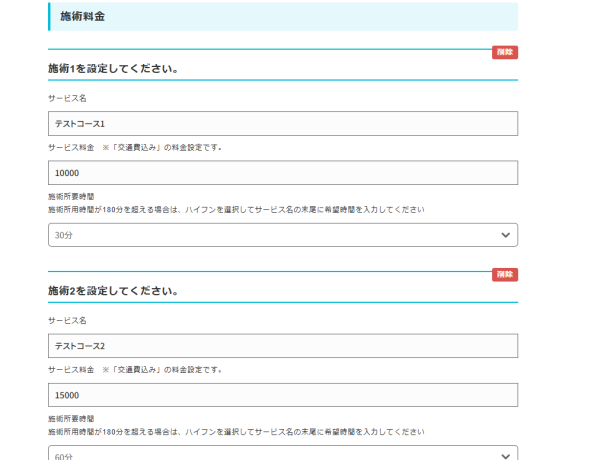Focus the テストコース1 service name field
Image resolution: width=600 pixels, height=460 pixels.
click(x=283, y=123)
